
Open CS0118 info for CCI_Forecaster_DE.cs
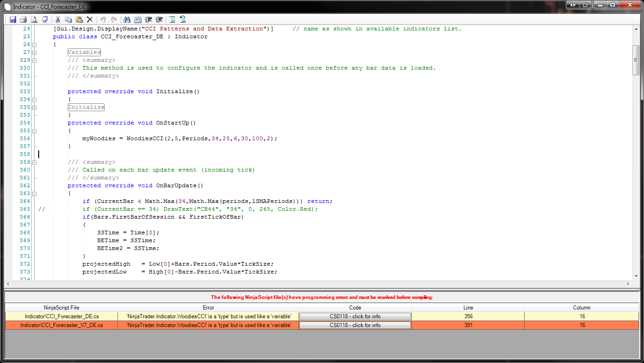355,316
